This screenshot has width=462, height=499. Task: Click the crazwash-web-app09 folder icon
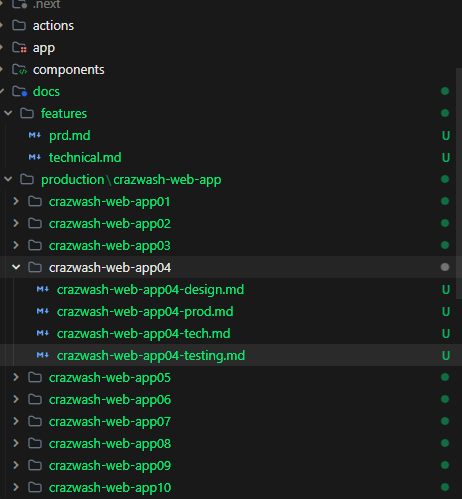click(x=35, y=465)
